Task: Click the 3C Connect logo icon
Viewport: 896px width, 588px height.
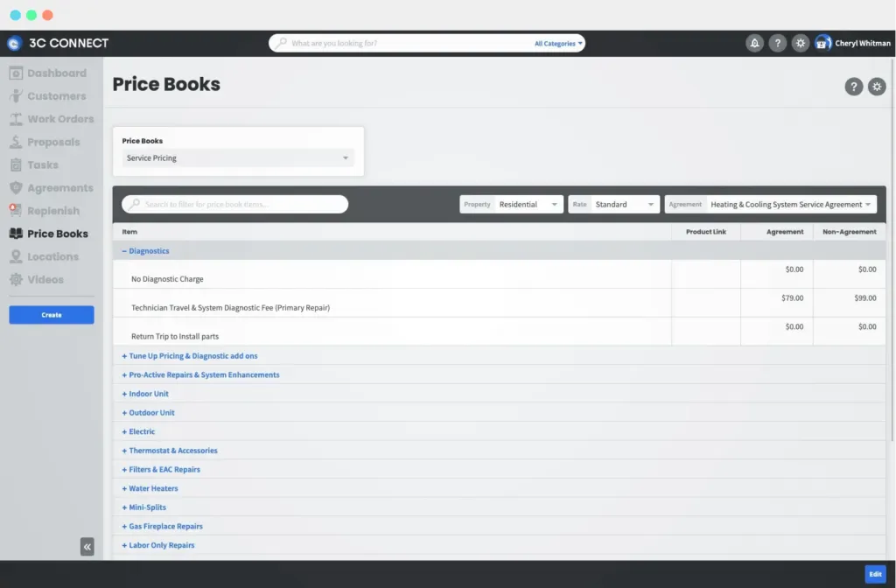Action: click(14, 44)
